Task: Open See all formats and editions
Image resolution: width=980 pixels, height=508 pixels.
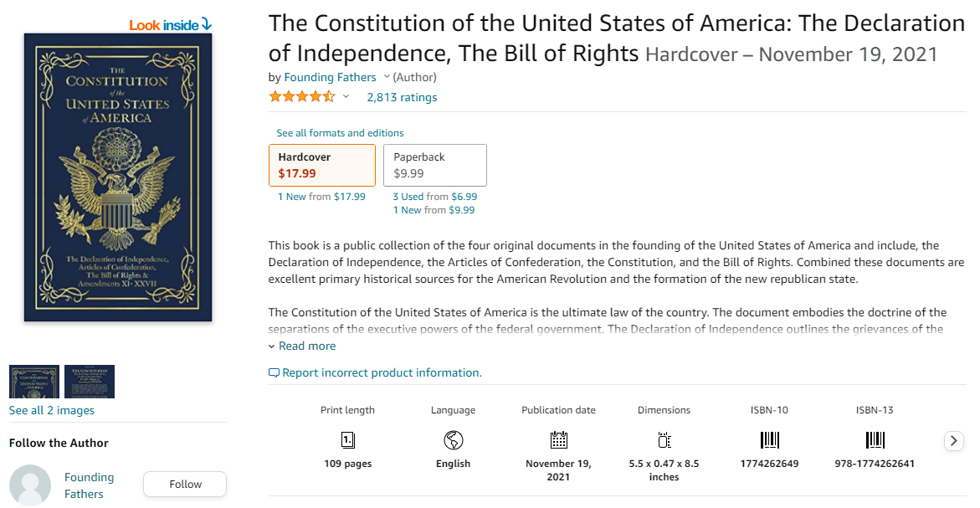Action: 340,133
